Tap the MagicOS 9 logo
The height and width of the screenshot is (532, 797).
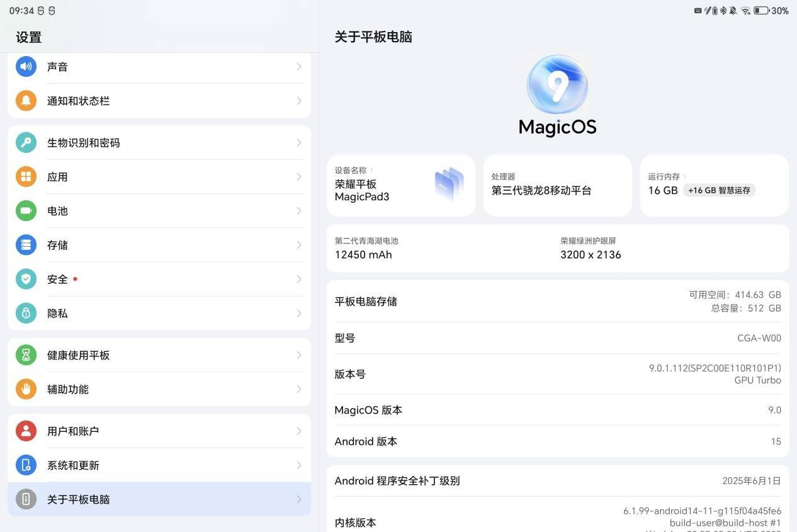[557, 85]
